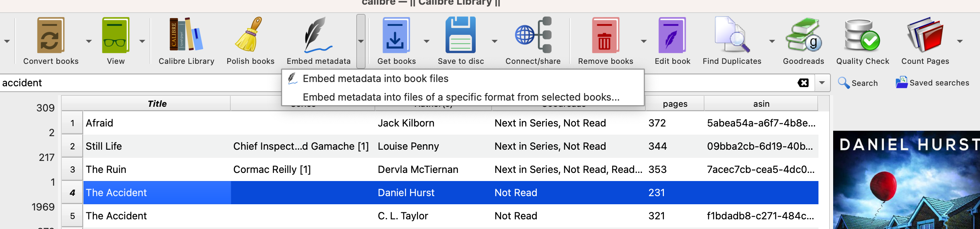Click the Convert books icon
980x229 pixels.
coord(51,36)
